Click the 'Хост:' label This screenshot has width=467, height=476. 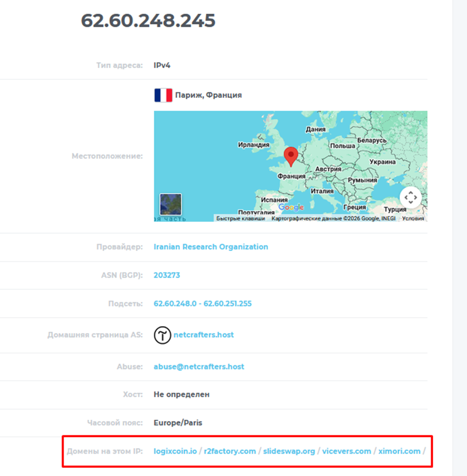tap(133, 395)
